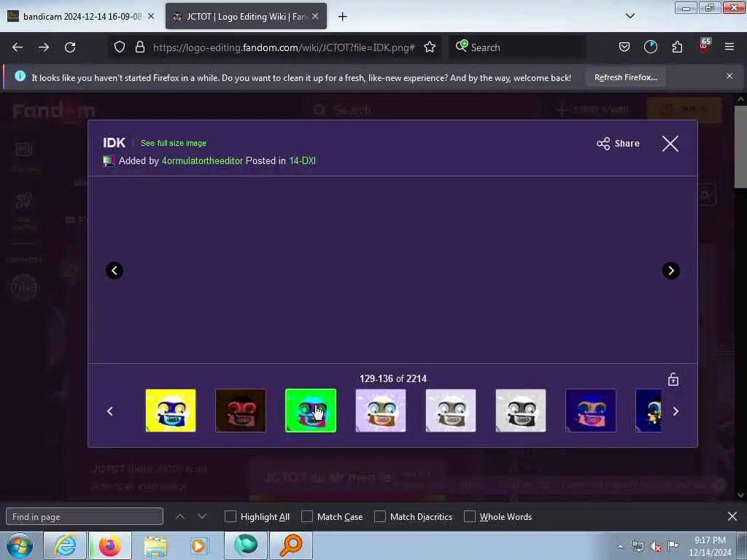Save page to Pocket

pyautogui.click(x=624, y=47)
